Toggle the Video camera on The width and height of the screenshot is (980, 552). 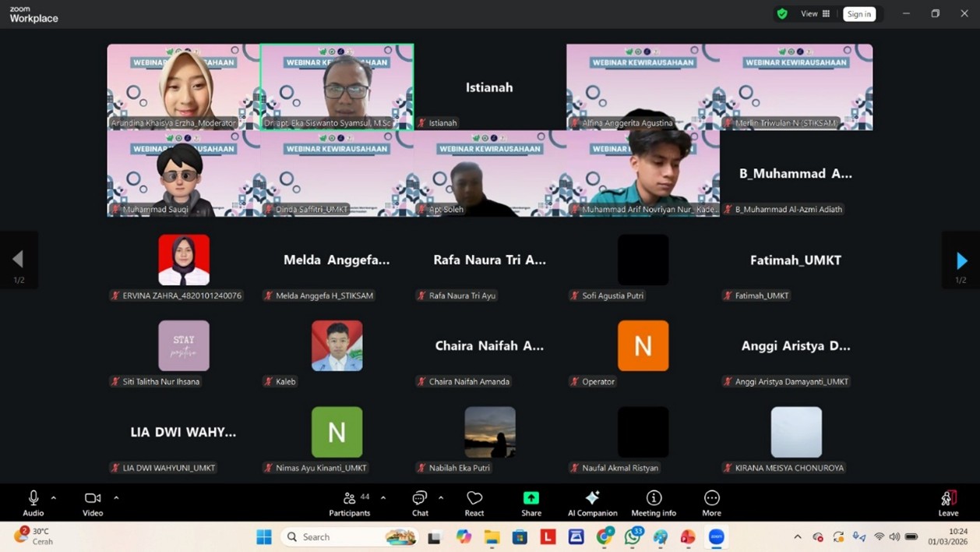[x=93, y=503]
